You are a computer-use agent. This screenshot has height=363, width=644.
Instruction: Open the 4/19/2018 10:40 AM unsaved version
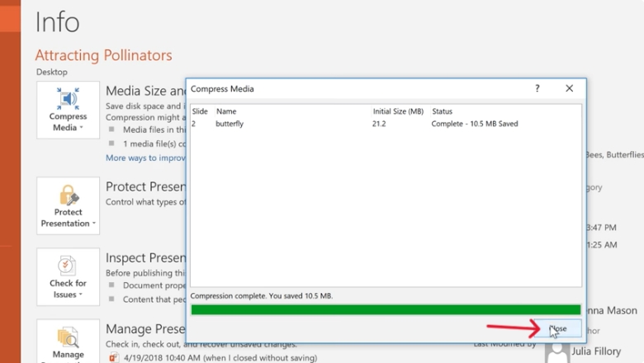click(220, 358)
